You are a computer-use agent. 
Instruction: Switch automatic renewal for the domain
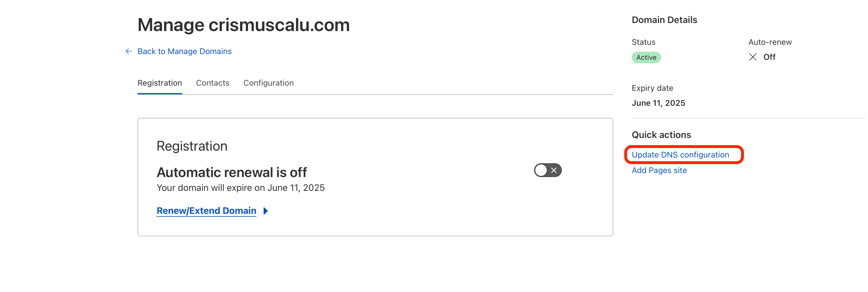[547, 170]
